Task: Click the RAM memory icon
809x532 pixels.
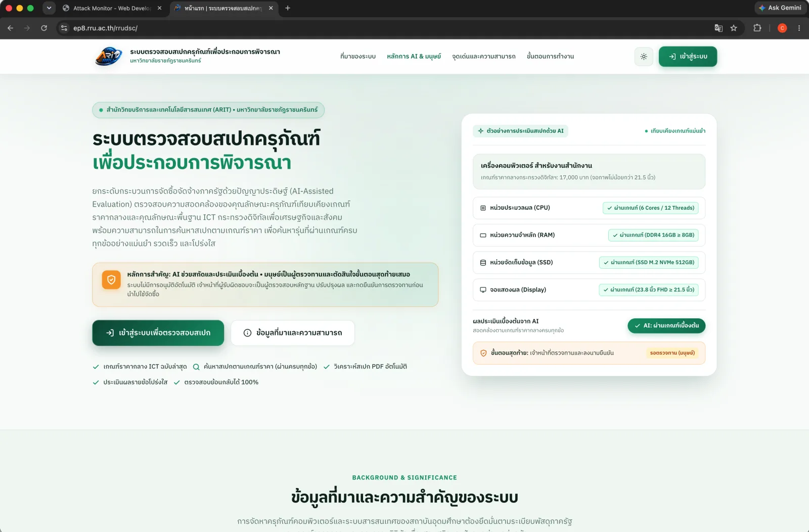Action: pyautogui.click(x=483, y=235)
